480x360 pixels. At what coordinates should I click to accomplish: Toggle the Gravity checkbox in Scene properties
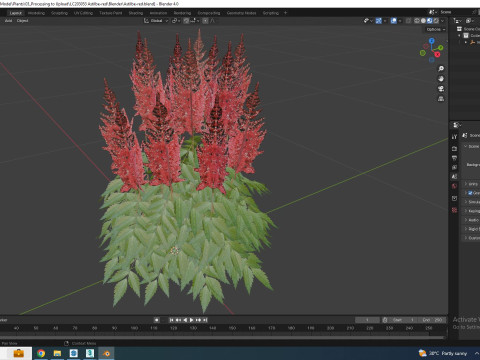pos(470,193)
